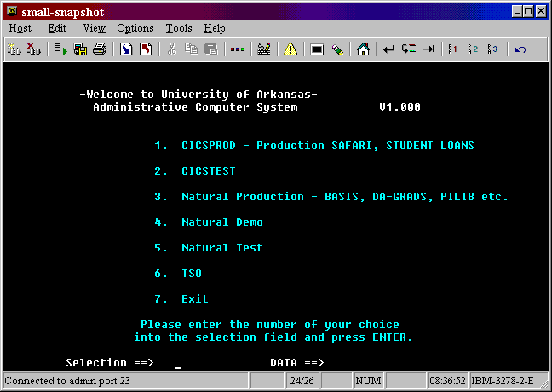Click 'Please enter the number of your choice'
The height and width of the screenshot is (392, 552).
click(270, 325)
